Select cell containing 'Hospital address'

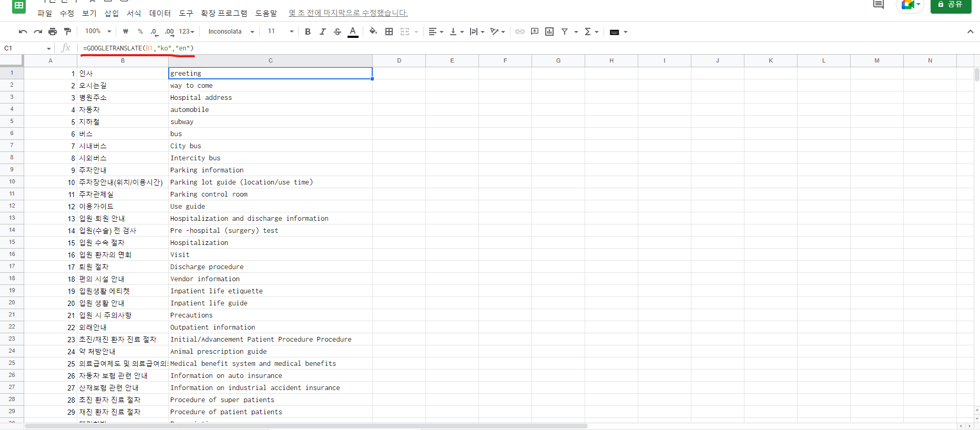[270, 97]
